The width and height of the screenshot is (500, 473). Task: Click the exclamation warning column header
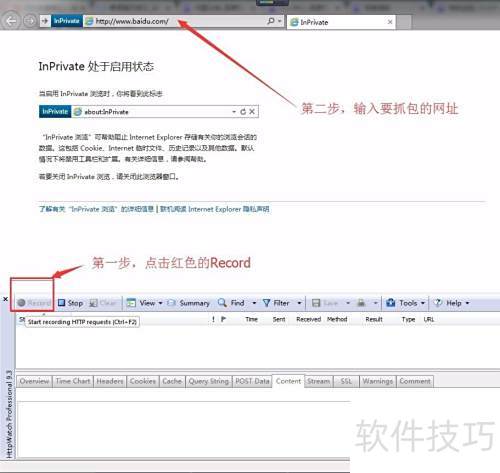click(x=213, y=319)
